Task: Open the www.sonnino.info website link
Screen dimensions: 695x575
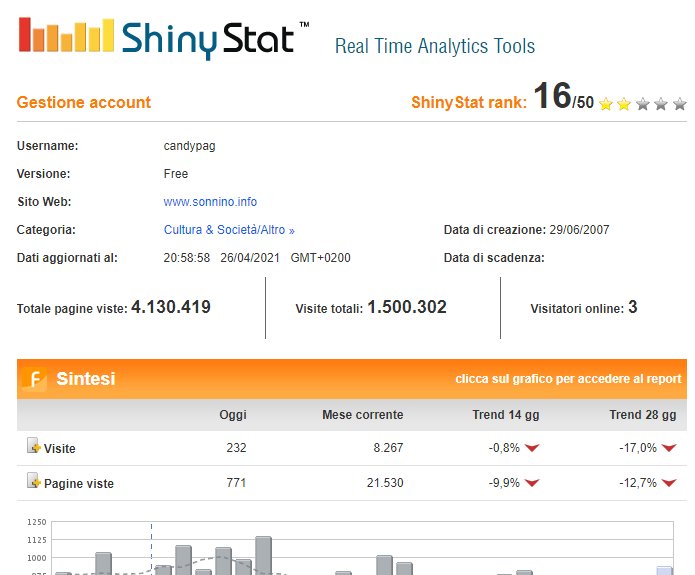Action: [x=210, y=202]
